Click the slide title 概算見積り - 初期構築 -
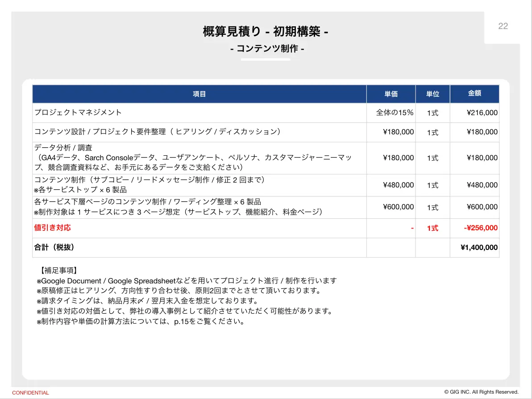 point(265,32)
